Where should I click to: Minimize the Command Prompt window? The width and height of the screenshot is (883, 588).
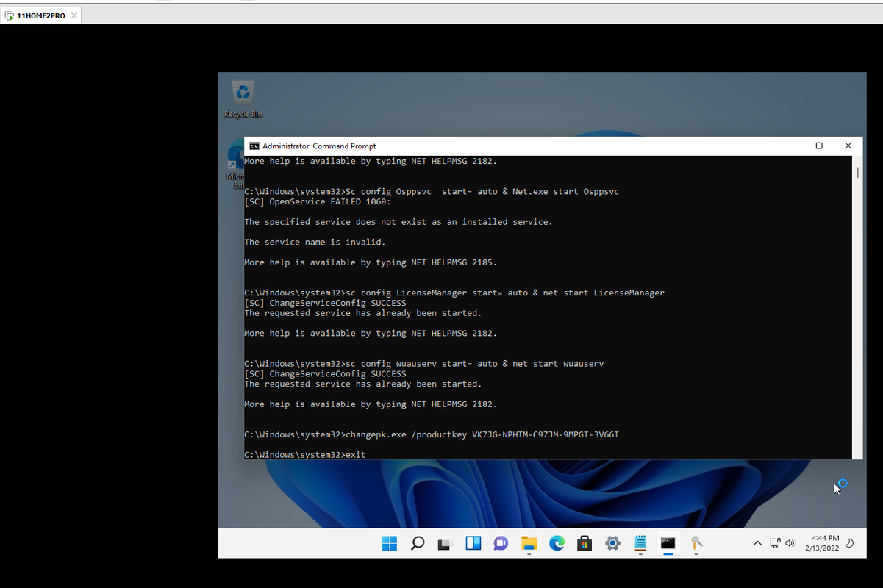click(791, 146)
